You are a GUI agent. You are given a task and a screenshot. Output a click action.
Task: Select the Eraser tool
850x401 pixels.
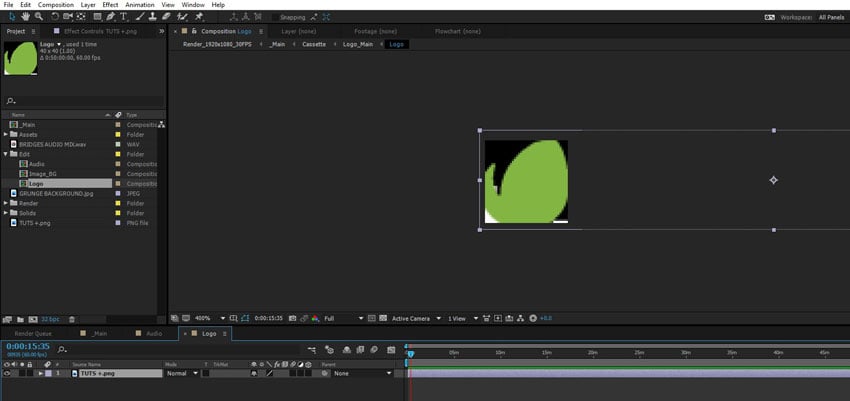pos(166,17)
